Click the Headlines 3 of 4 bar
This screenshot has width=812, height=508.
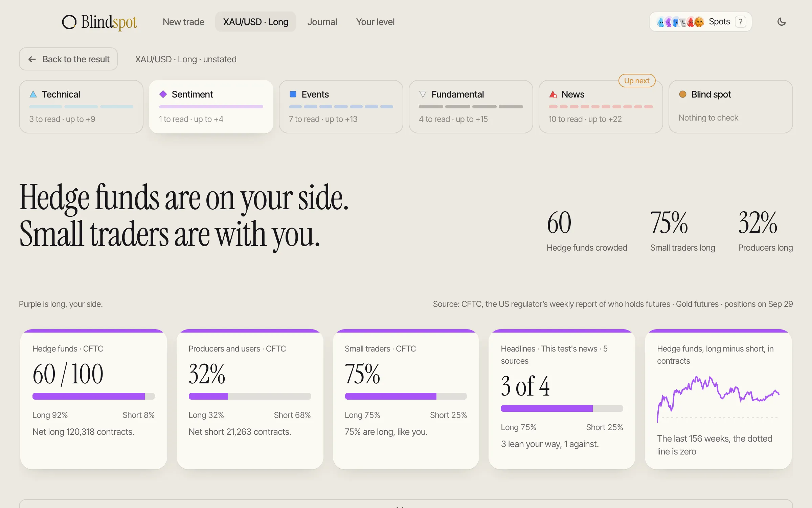click(x=562, y=408)
